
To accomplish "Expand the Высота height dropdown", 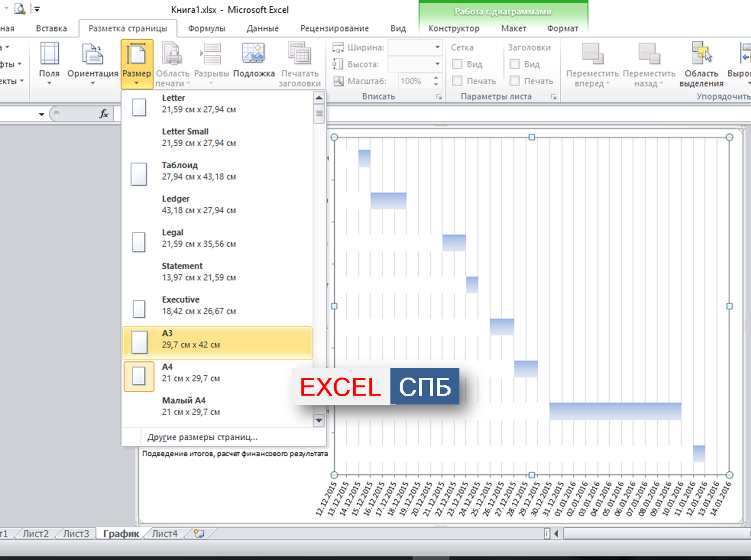I will 437,64.
